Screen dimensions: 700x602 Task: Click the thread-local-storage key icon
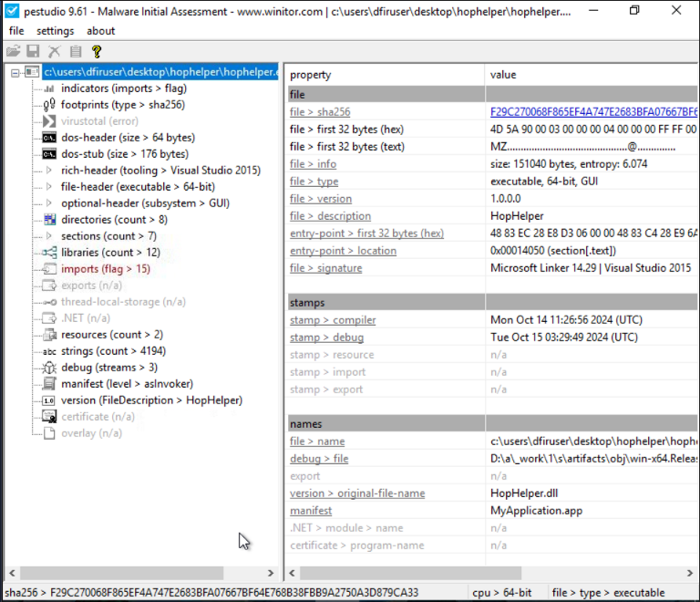[x=49, y=302]
